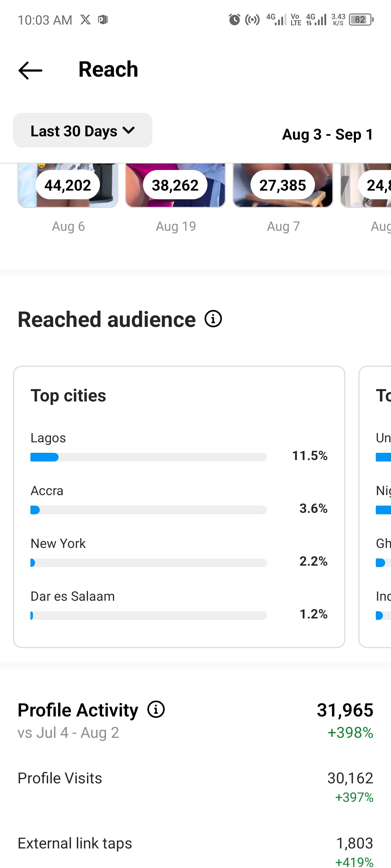Tap the back arrow icon
Viewport: 391px width, 868px height.
click(30, 70)
